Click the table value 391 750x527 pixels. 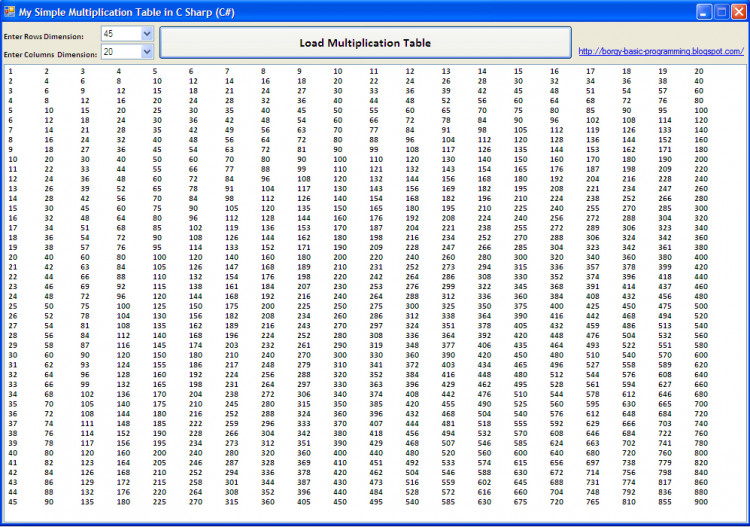[x=593, y=286]
